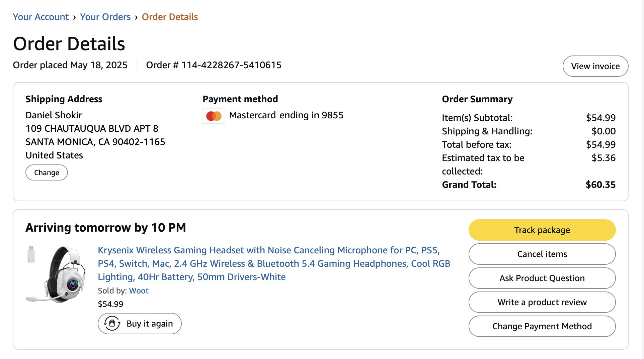Click Change Payment Method button
The image size is (644, 359).
point(542,326)
